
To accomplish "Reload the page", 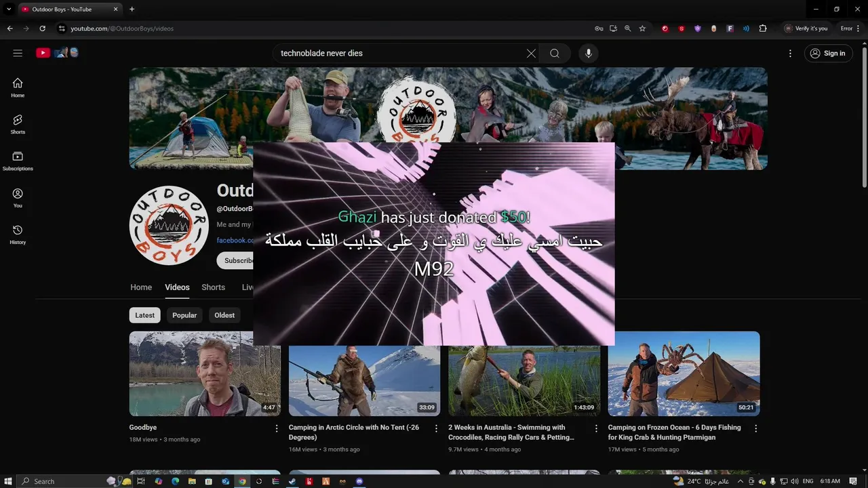I will point(42,28).
